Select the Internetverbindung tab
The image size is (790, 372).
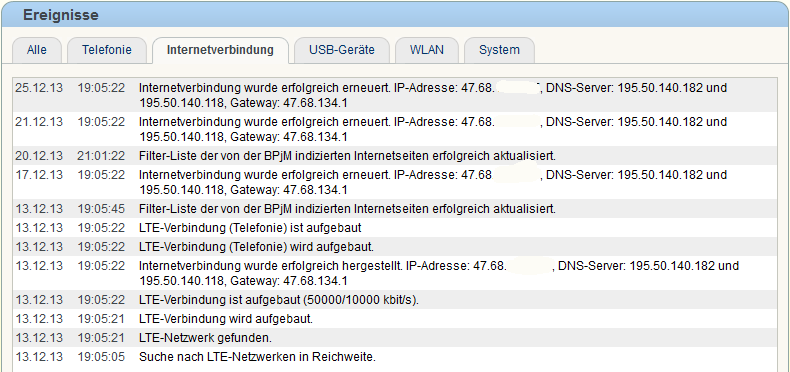[x=220, y=50]
